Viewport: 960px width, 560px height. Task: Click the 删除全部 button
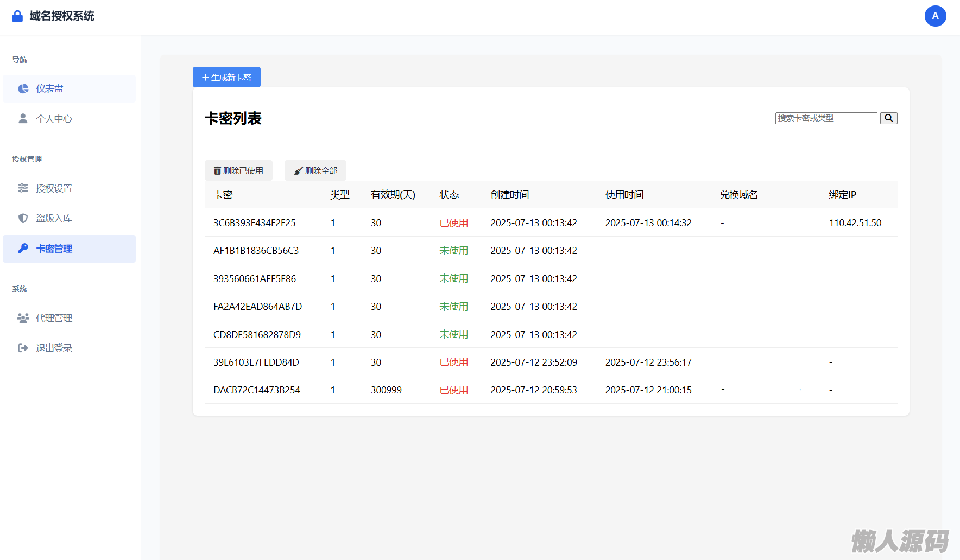click(315, 170)
